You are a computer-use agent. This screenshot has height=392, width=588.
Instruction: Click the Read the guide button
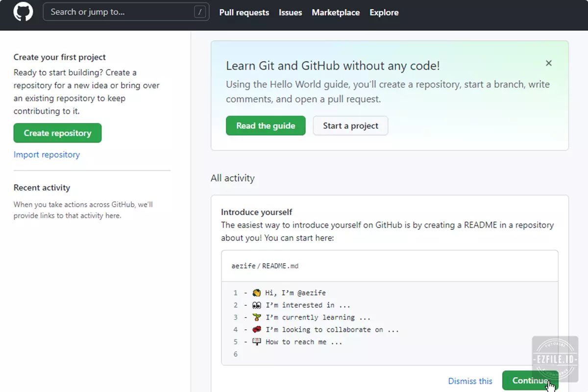(x=266, y=125)
